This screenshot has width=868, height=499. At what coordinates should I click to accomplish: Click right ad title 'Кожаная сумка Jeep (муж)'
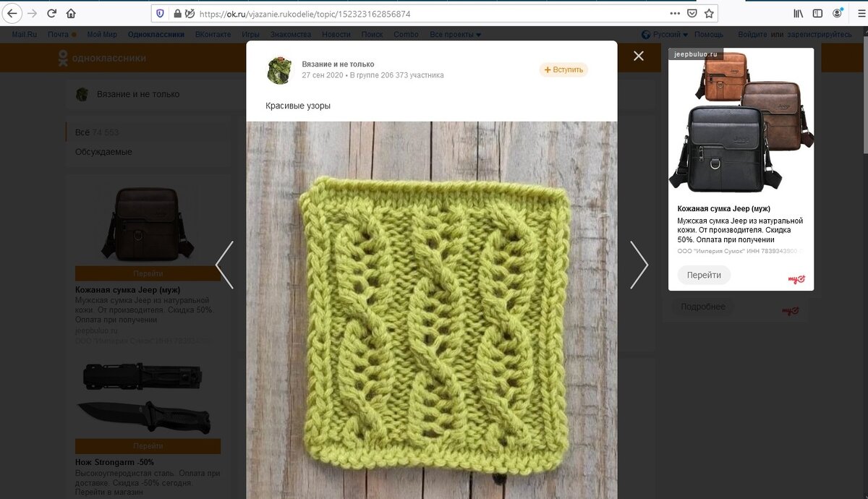pos(723,209)
